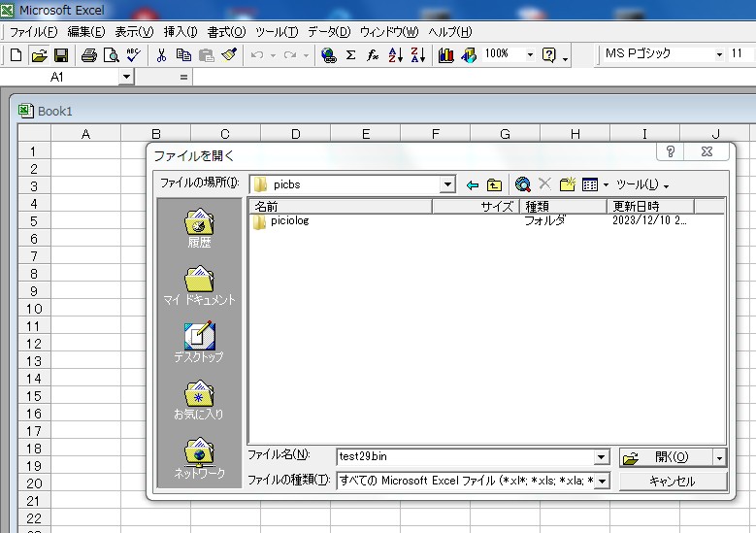Open the zoom 100% dropdown
This screenshot has height=533, width=756.
[530, 54]
